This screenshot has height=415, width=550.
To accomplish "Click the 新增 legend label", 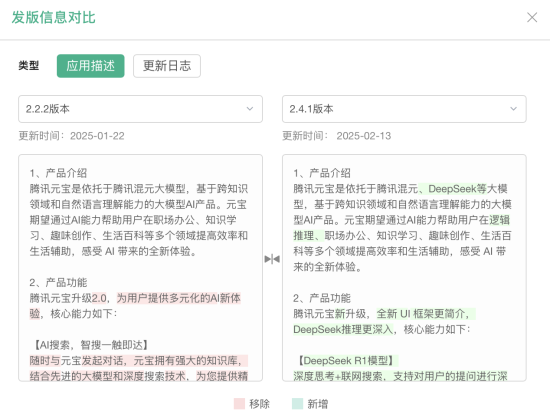I will pos(318,404).
